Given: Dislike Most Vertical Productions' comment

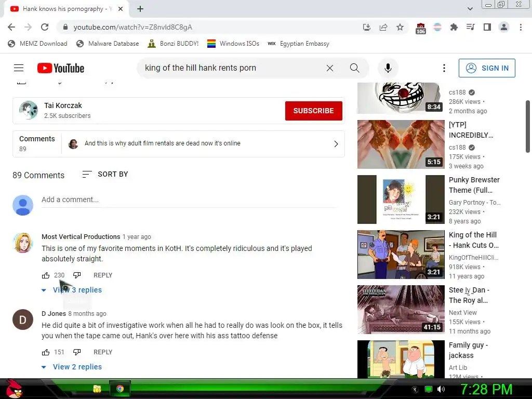Looking at the screenshot, I should (x=77, y=275).
